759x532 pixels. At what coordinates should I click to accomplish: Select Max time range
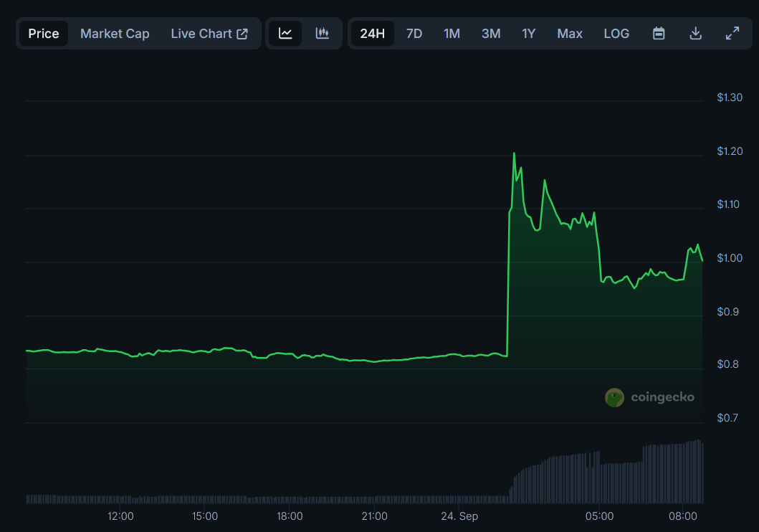570,34
